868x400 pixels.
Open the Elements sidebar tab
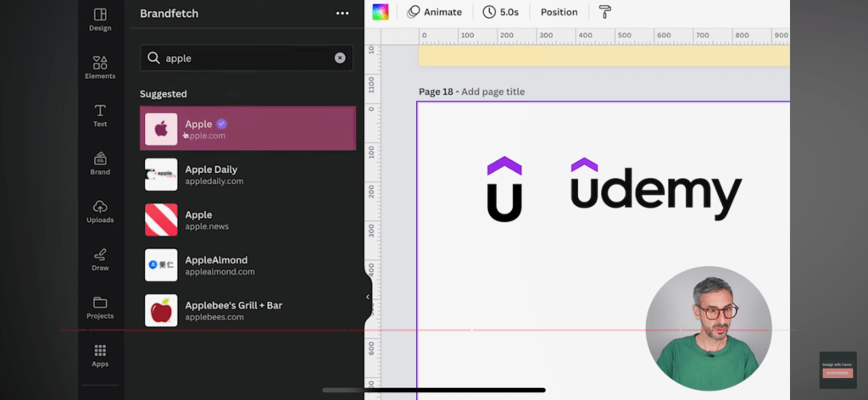(100, 68)
